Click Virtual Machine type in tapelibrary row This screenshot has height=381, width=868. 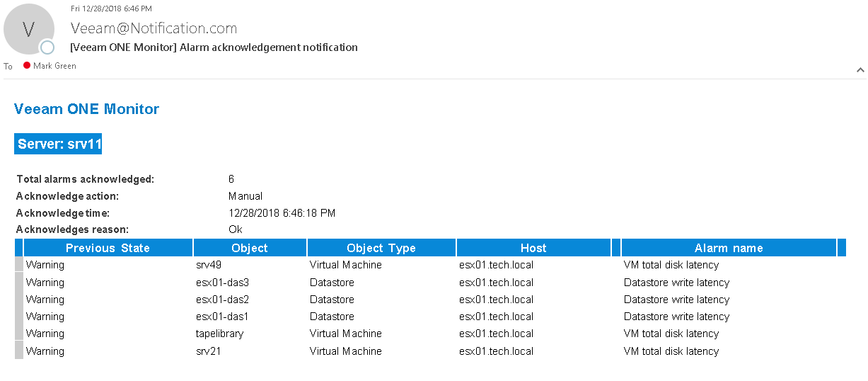(346, 334)
